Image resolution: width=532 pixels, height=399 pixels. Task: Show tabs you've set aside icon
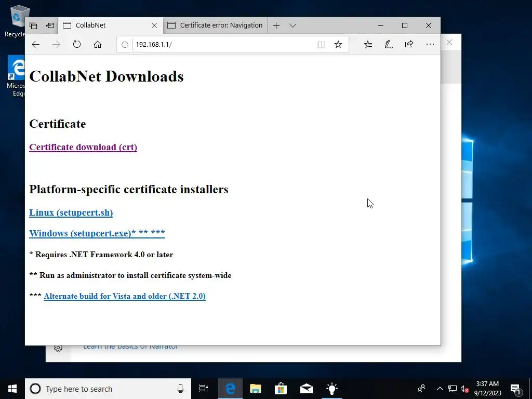[33, 25]
